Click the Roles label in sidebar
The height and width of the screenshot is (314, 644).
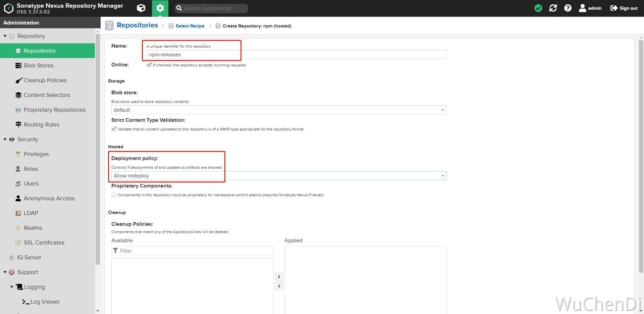pos(31,169)
